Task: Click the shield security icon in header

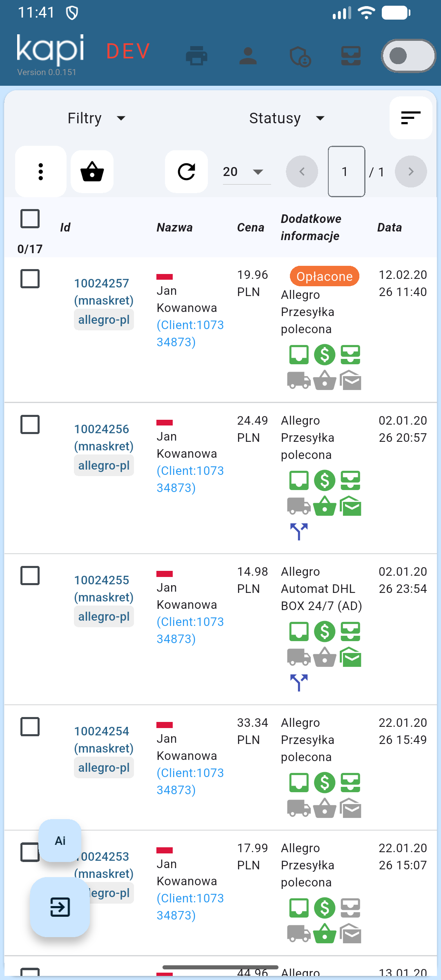Action: (300, 56)
